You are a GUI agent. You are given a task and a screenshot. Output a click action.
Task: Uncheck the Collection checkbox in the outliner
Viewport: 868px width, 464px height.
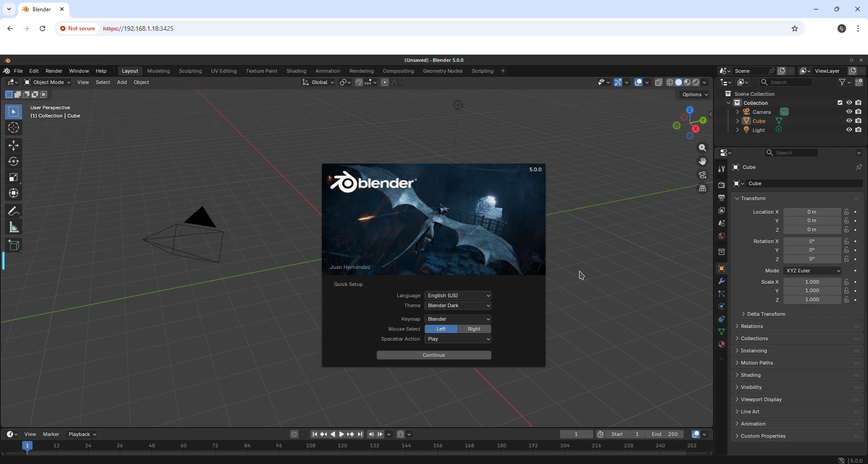840,103
